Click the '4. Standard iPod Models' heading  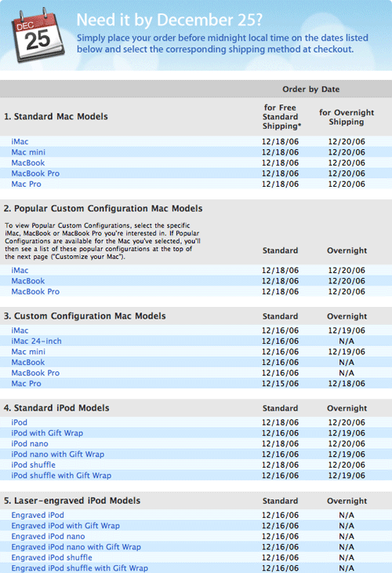click(x=56, y=408)
